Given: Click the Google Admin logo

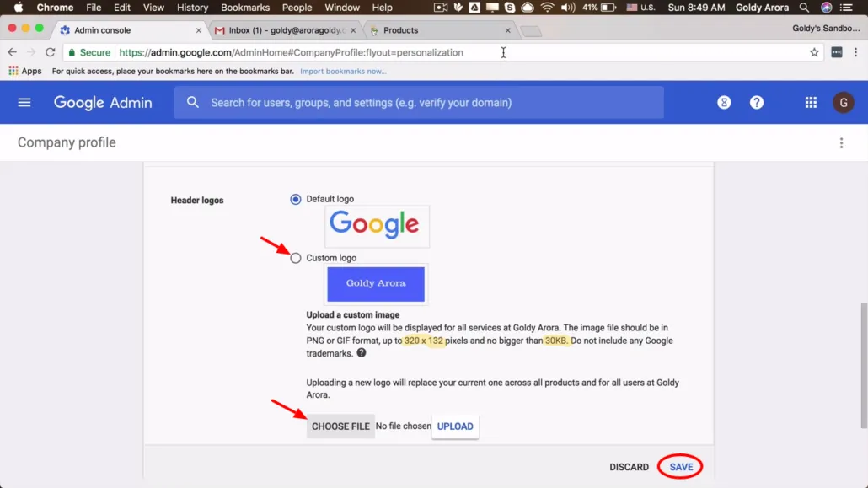Looking at the screenshot, I should coord(103,103).
